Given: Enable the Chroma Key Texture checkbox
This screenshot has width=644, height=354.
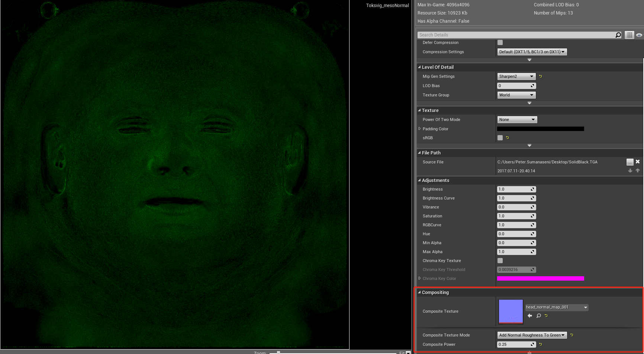Looking at the screenshot, I should (x=500, y=261).
